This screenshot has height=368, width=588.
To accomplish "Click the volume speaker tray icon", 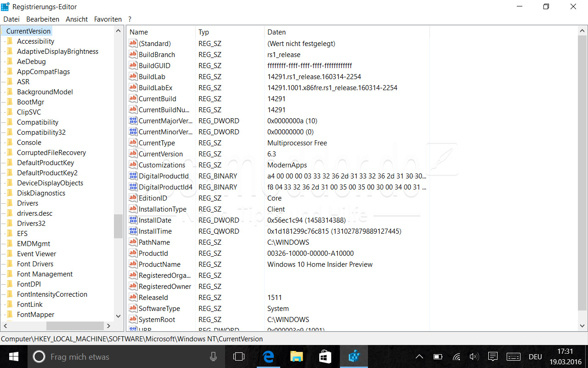I will click(474, 356).
